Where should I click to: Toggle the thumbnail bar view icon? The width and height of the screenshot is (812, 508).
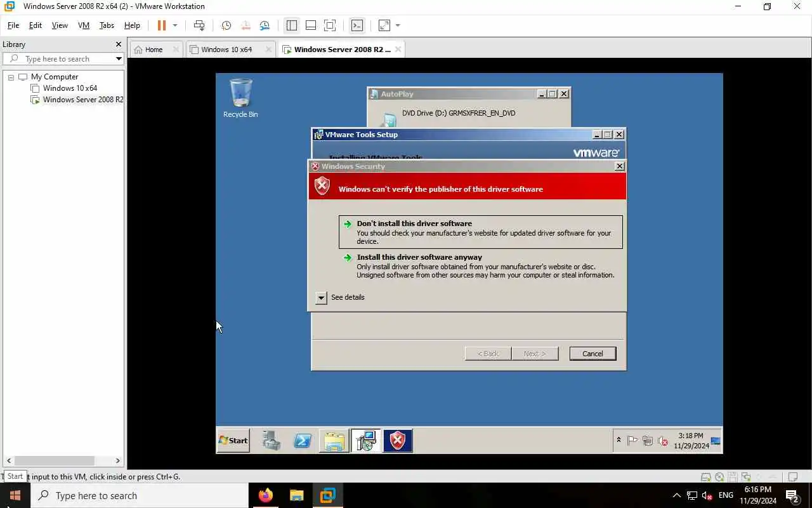click(311, 25)
